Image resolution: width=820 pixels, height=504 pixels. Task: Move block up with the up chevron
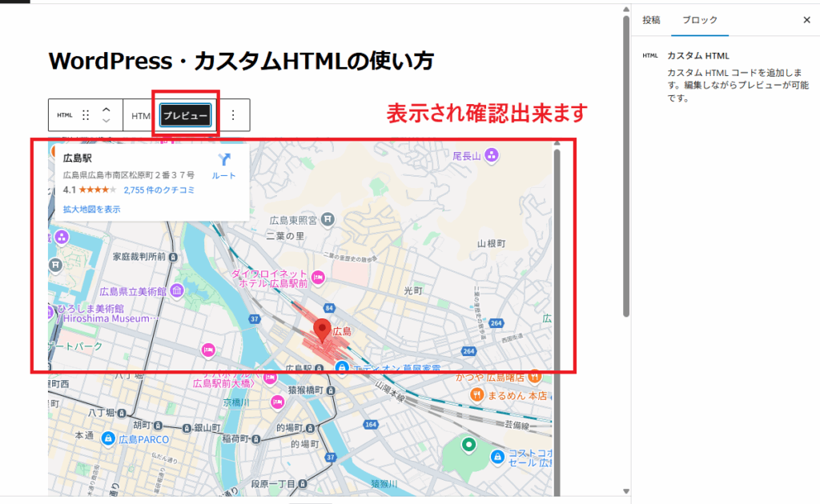point(107,110)
